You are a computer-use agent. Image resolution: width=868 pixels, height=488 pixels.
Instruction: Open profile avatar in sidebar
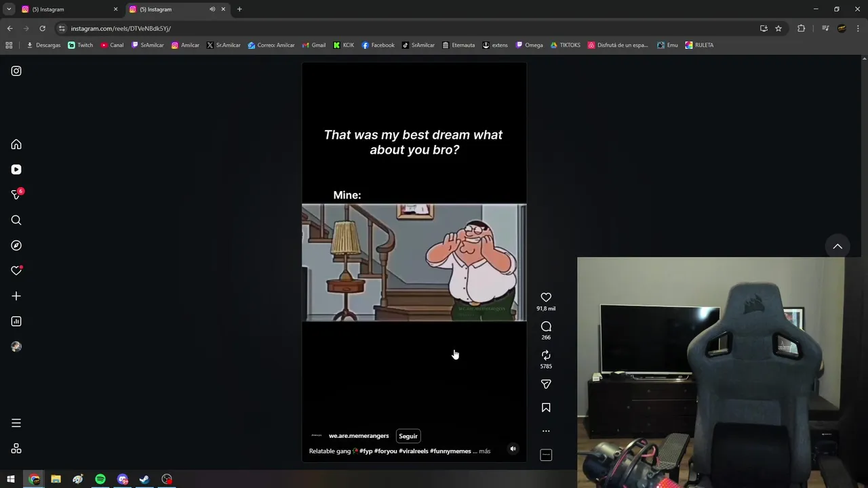(x=16, y=346)
